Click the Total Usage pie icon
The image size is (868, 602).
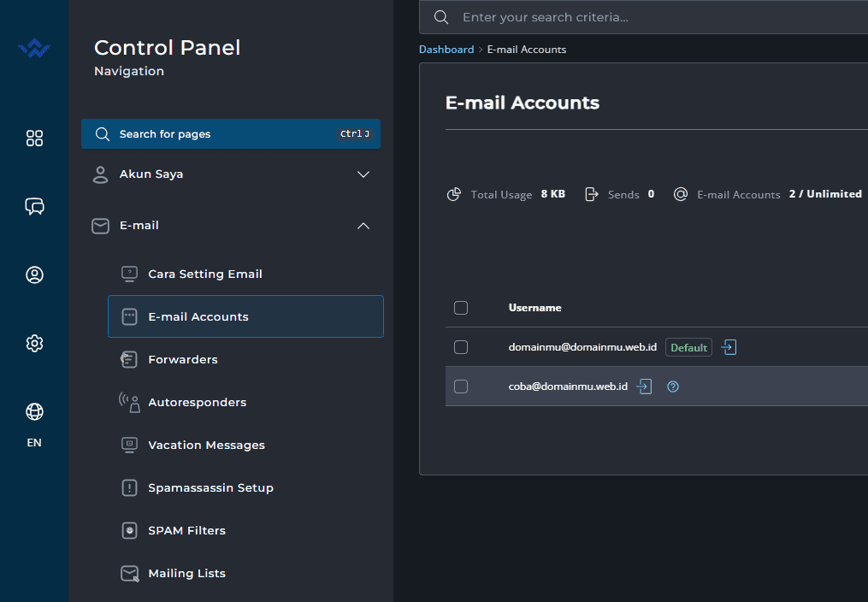tap(454, 194)
